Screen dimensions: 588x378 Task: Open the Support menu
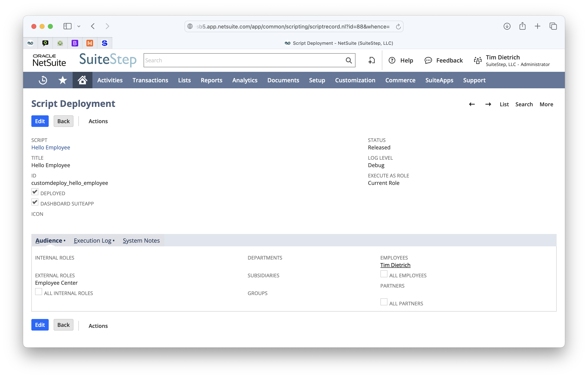(x=474, y=80)
